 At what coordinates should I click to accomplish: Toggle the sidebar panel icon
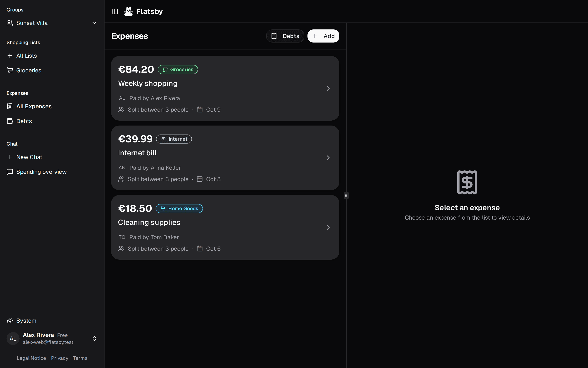115,11
